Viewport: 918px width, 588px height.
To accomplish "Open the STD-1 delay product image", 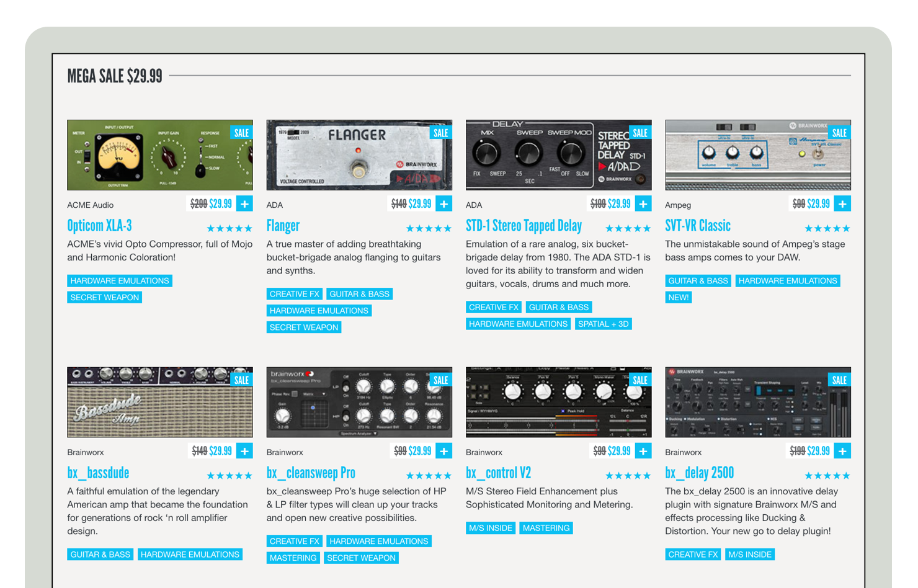I will [558, 155].
